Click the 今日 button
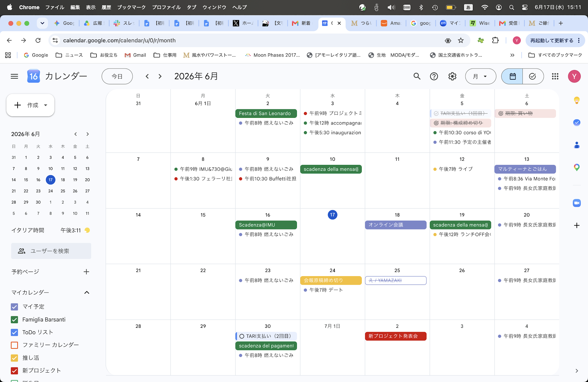588x382 pixels. pos(117,76)
